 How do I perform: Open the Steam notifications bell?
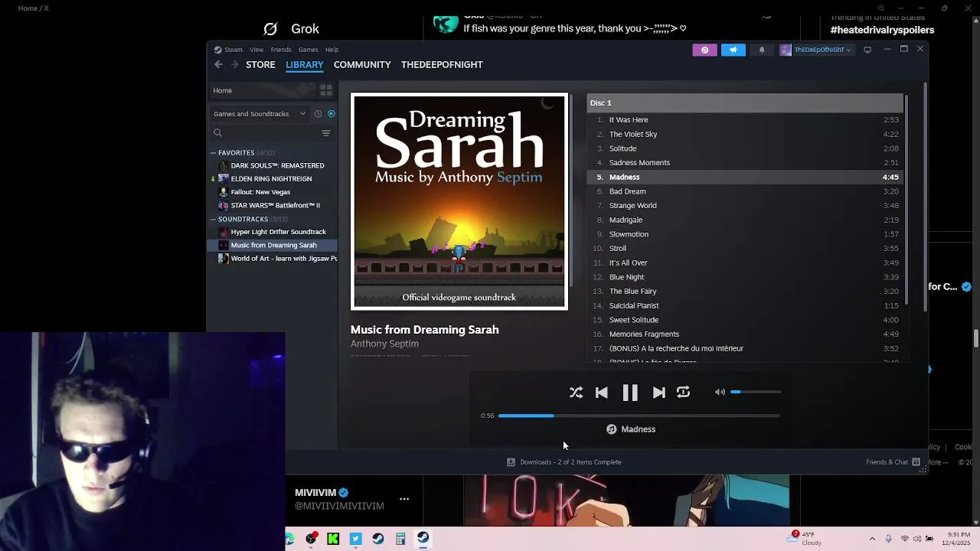762,50
